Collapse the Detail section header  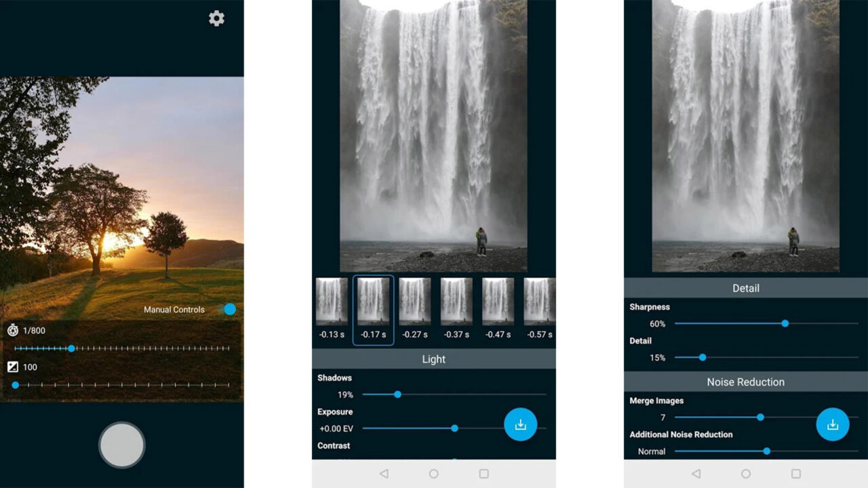point(745,288)
